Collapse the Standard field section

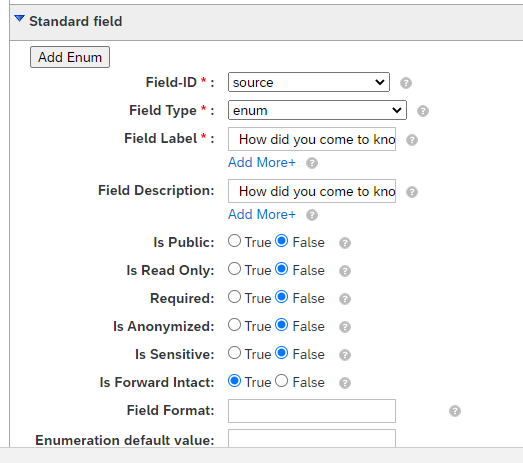(19, 19)
